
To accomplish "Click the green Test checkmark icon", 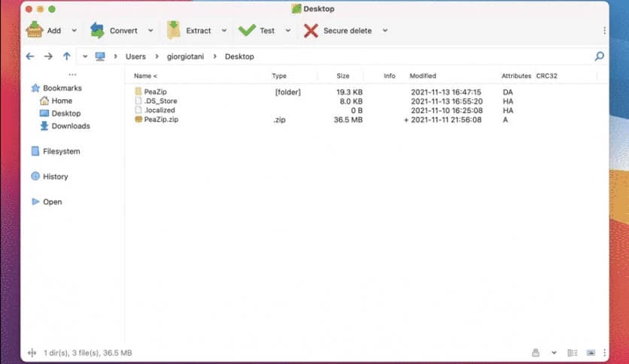I will [247, 30].
